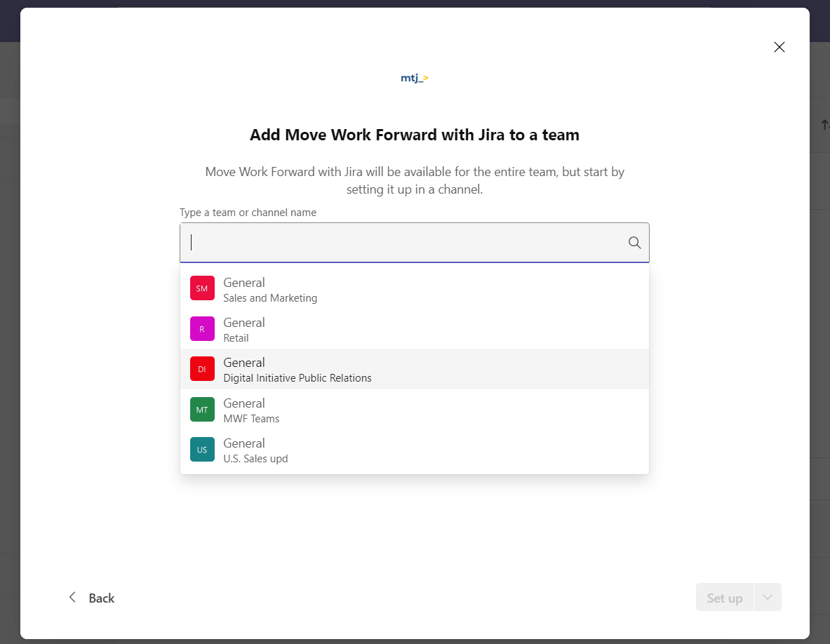This screenshot has width=830, height=644.
Task: Expand the Set up options dropdown arrow
Action: pos(769,597)
